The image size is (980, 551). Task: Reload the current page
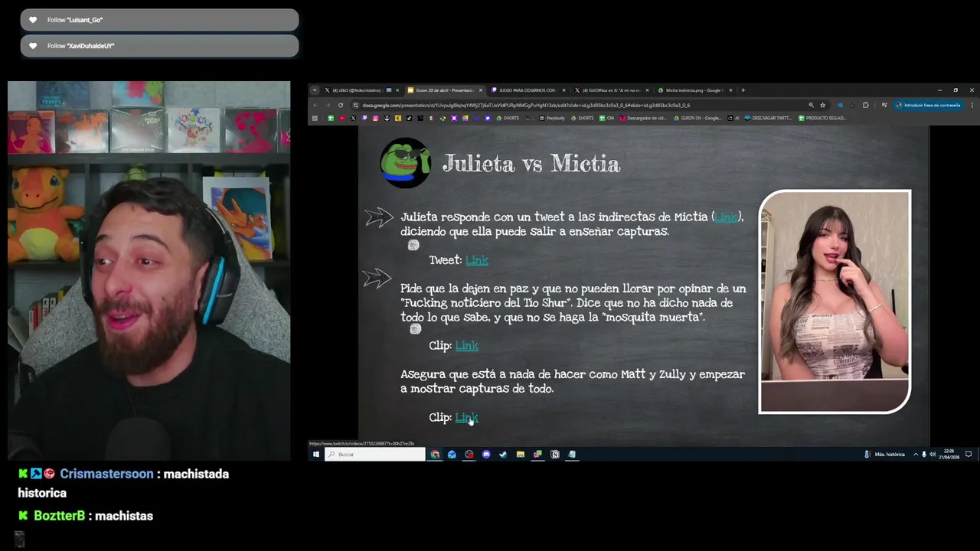[x=341, y=105]
